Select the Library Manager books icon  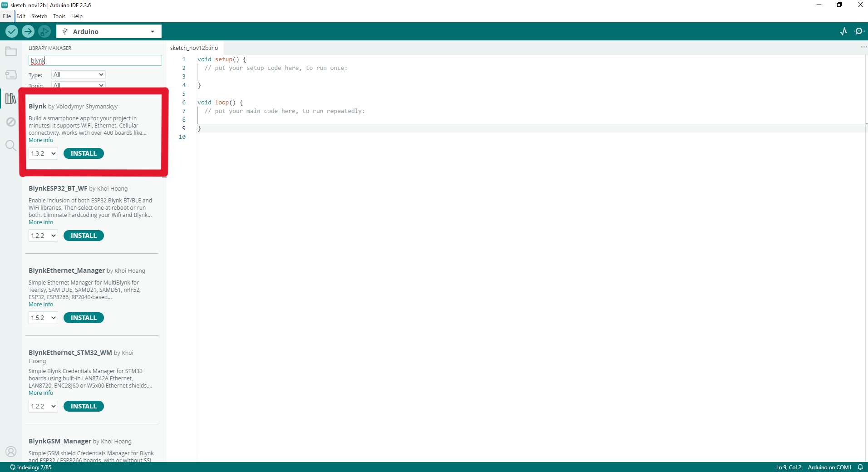(x=11, y=98)
